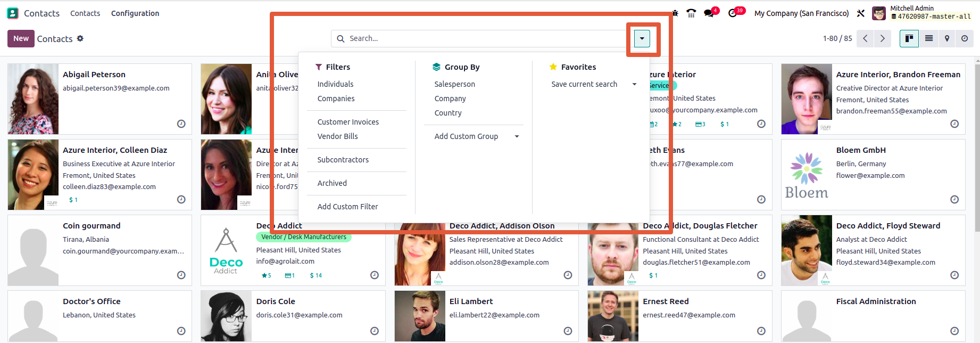Open activity clock on Brandon Freeman card

tap(954, 124)
